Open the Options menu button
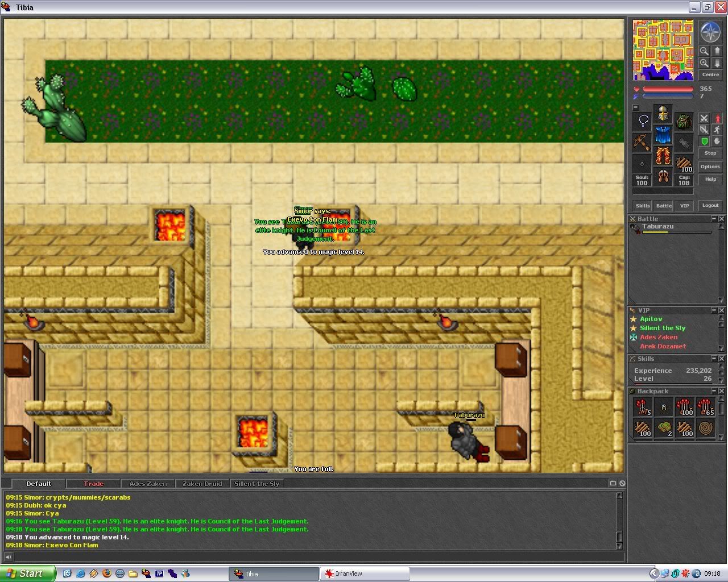728x582 pixels. click(x=710, y=167)
